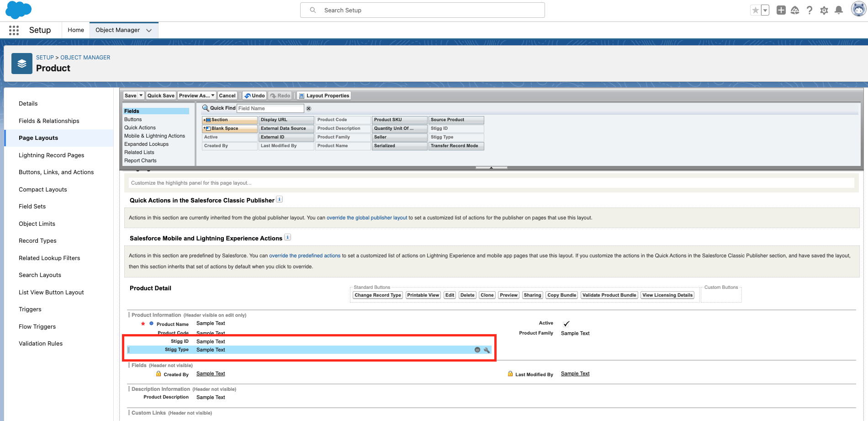Screen dimensions: 868x421
Task: Select Mobile & Lightning Actions category
Action: pos(154,136)
